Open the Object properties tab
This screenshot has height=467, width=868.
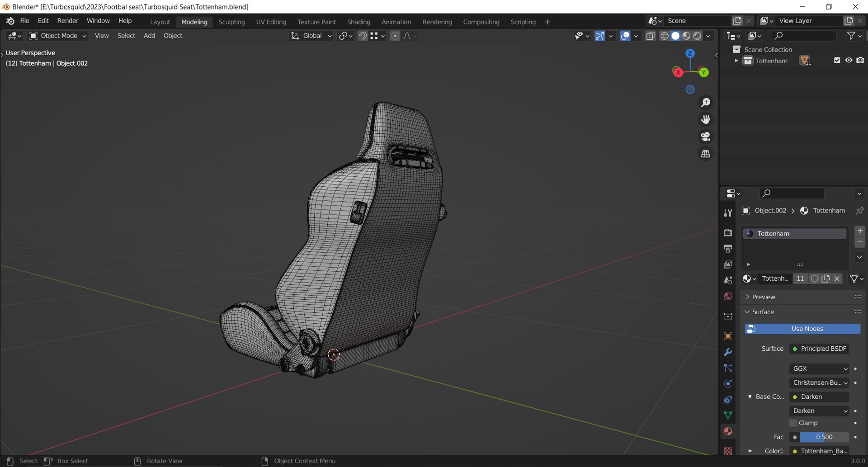click(x=728, y=336)
